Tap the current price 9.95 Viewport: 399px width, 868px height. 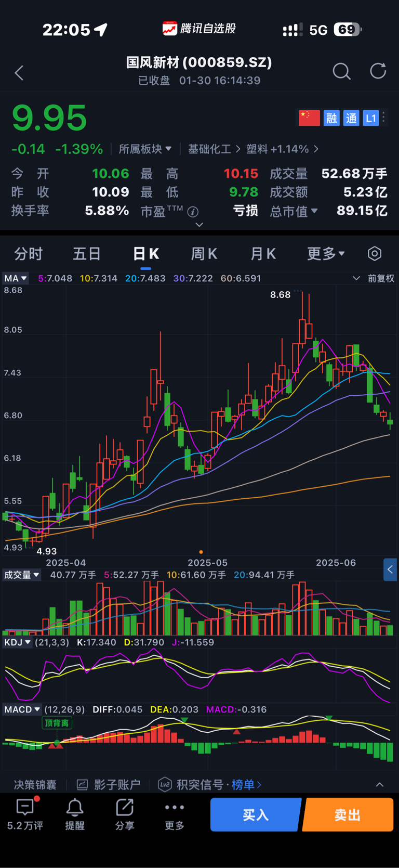click(49, 118)
